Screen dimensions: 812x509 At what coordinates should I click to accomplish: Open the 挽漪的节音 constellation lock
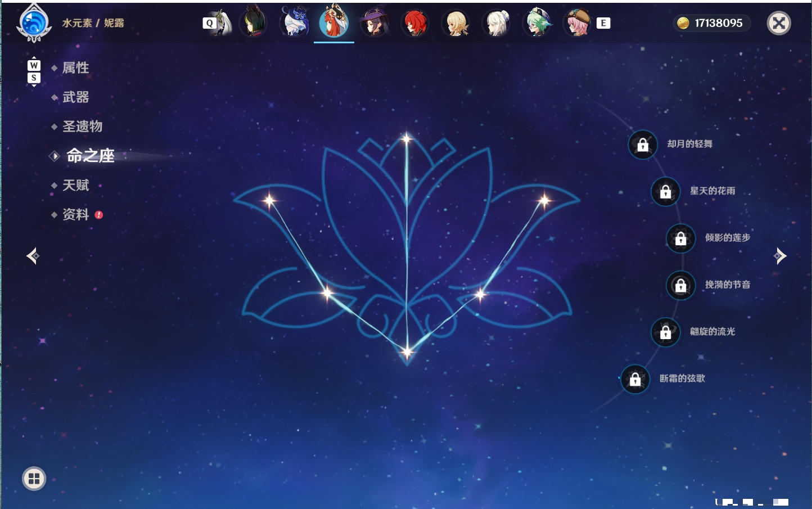(680, 285)
